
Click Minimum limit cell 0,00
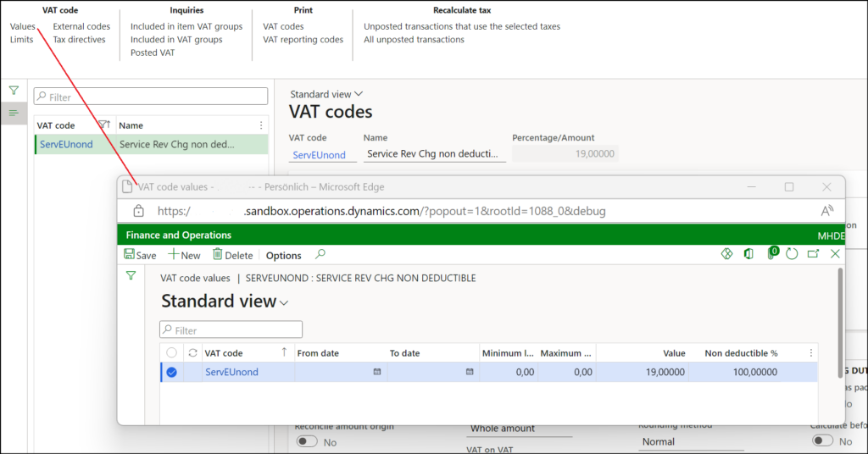509,372
